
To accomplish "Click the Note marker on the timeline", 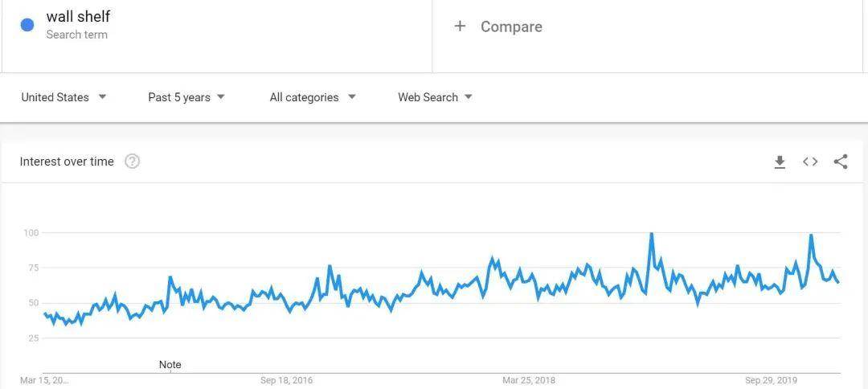I will (170, 365).
